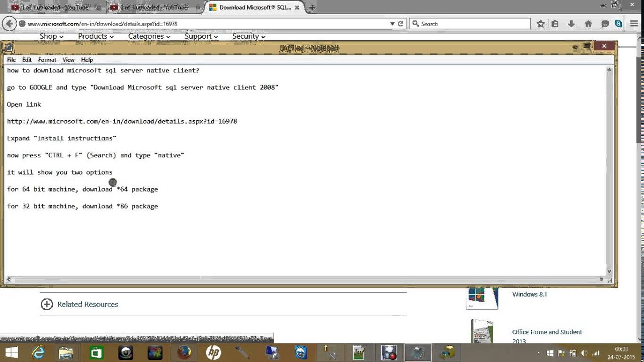Screen dimensions: 644x362
Task: Click the Office Home and Student thumbnail
Action: click(482, 332)
